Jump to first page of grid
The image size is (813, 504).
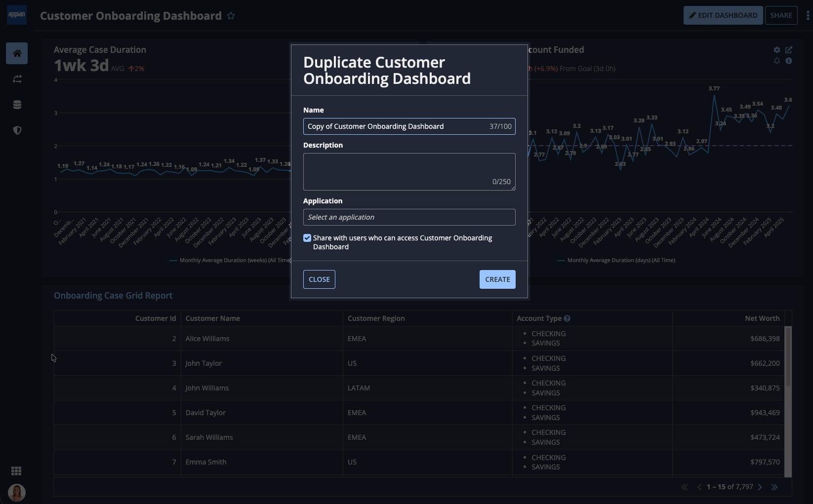coord(685,487)
